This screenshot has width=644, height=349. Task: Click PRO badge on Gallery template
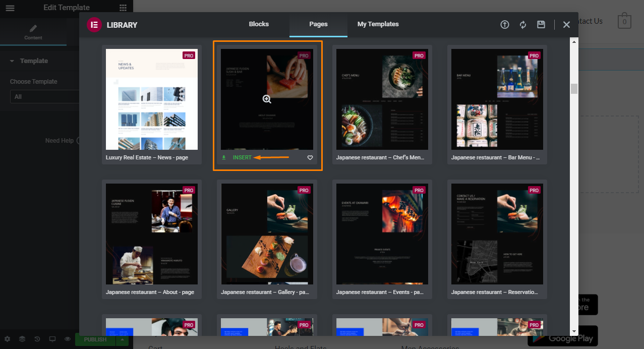coord(304,190)
